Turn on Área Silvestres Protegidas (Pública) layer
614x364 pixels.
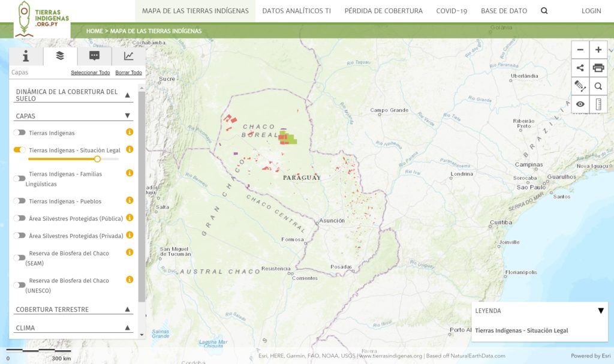(x=19, y=218)
